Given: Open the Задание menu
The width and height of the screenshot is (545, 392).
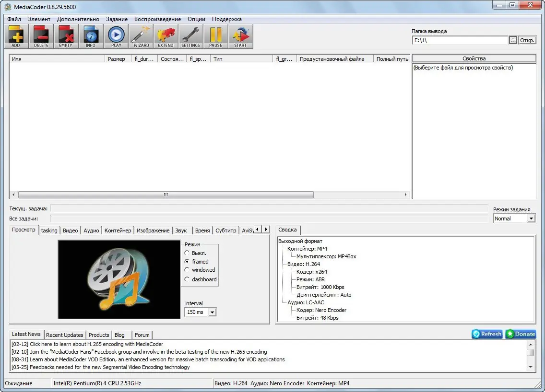Looking at the screenshot, I should pos(117,19).
